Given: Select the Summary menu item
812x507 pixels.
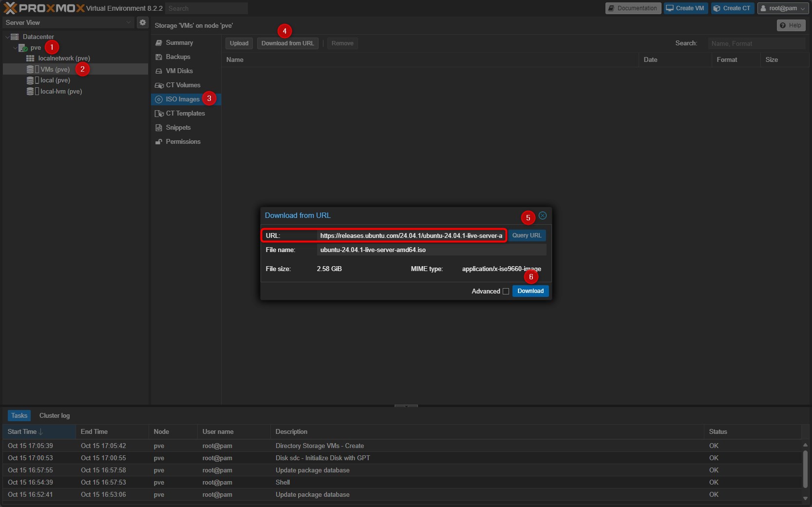Looking at the screenshot, I should coord(179,43).
